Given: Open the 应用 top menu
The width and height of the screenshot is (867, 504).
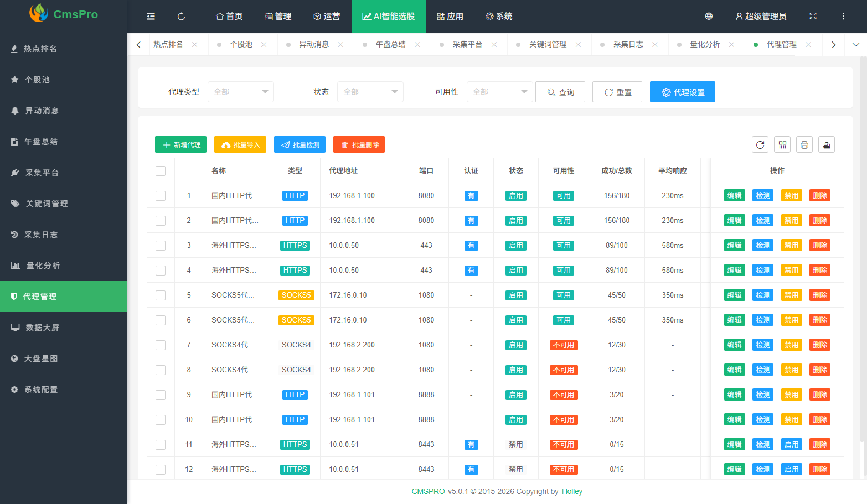Looking at the screenshot, I should click(x=450, y=17).
